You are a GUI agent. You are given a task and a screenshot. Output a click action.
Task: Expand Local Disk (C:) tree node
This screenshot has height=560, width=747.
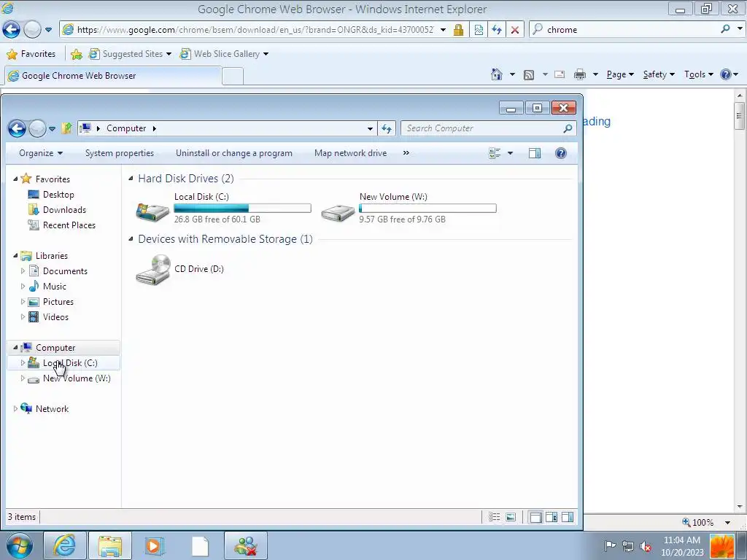[x=23, y=363]
